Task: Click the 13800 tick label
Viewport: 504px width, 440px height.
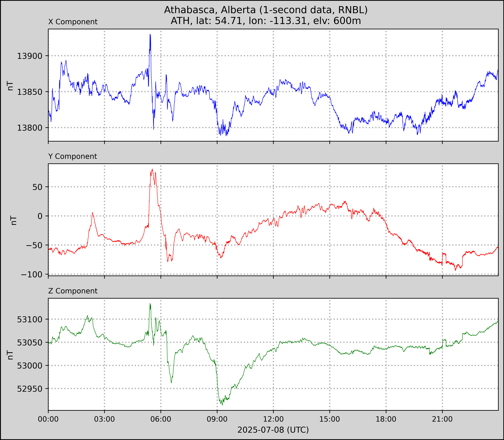Action: pyautogui.click(x=30, y=128)
